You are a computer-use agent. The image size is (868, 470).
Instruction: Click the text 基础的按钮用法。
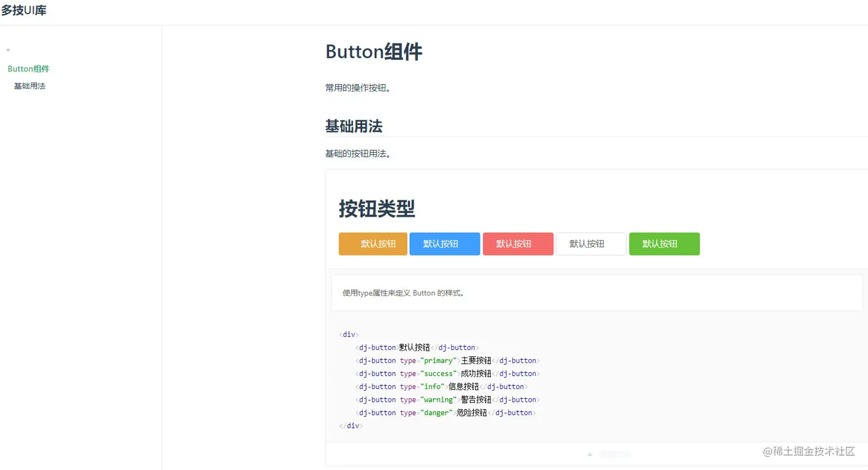coord(358,154)
